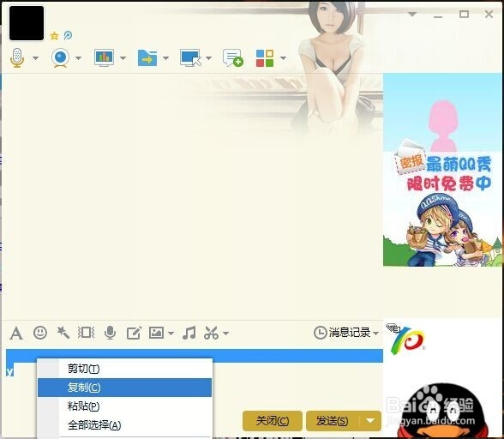Open magic emoticon wand icon
Image resolution: width=504 pixels, height=439 pixels.
point(63,333)
